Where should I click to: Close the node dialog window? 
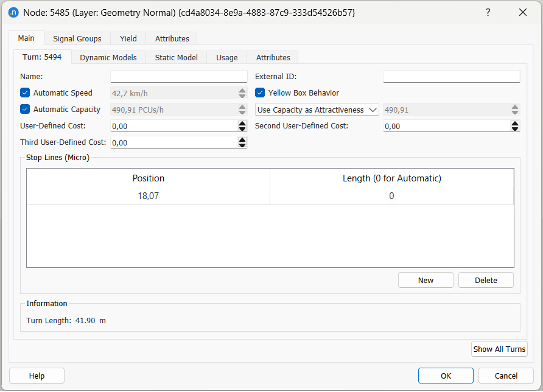522,12
